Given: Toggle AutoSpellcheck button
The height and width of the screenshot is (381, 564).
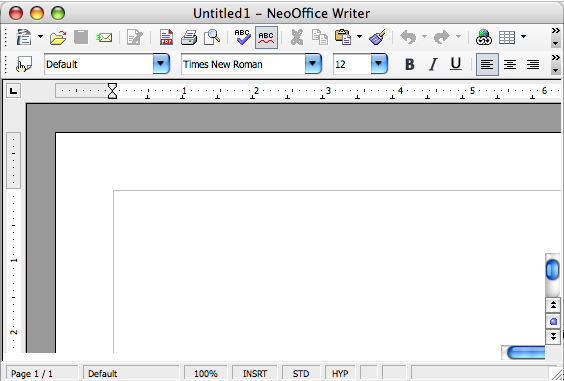Looking at the screenshot, I should tap(266, 37).
